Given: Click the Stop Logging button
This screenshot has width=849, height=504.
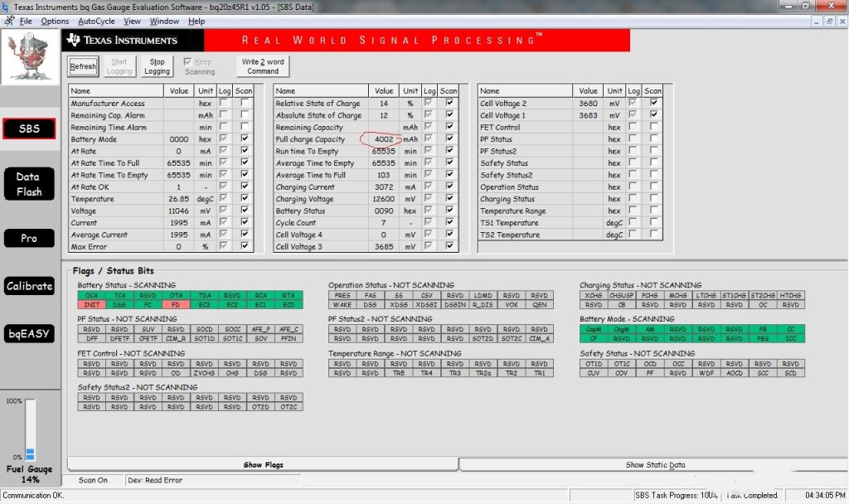Looking at the screenshot, I should pyautogui.click(x=157, y=66).
